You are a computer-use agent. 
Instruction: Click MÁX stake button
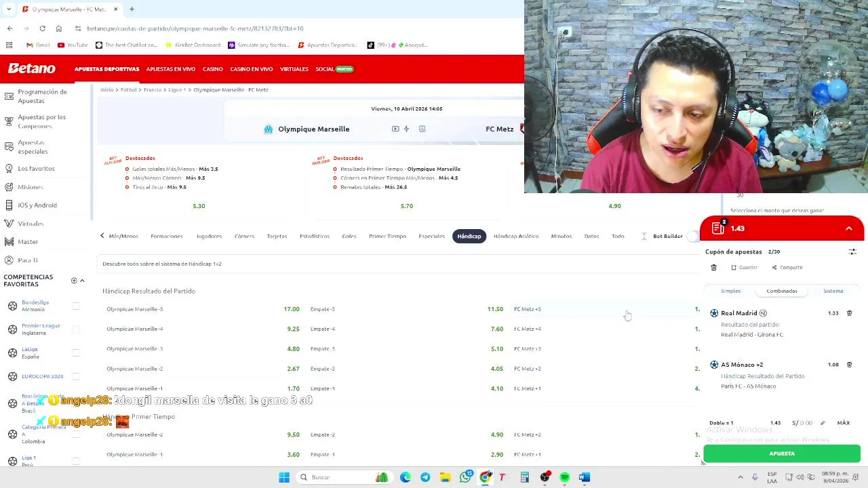click(843, 423)
